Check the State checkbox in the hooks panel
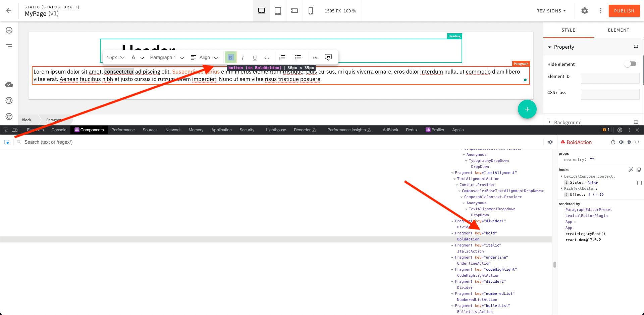644x315 pixels. click(x=639, y=183)
